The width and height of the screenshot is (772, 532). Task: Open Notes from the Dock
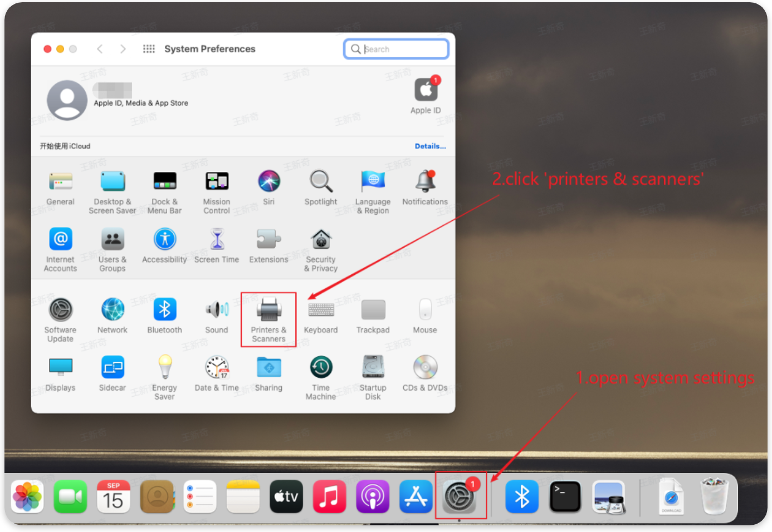click(x=243, y=496)
